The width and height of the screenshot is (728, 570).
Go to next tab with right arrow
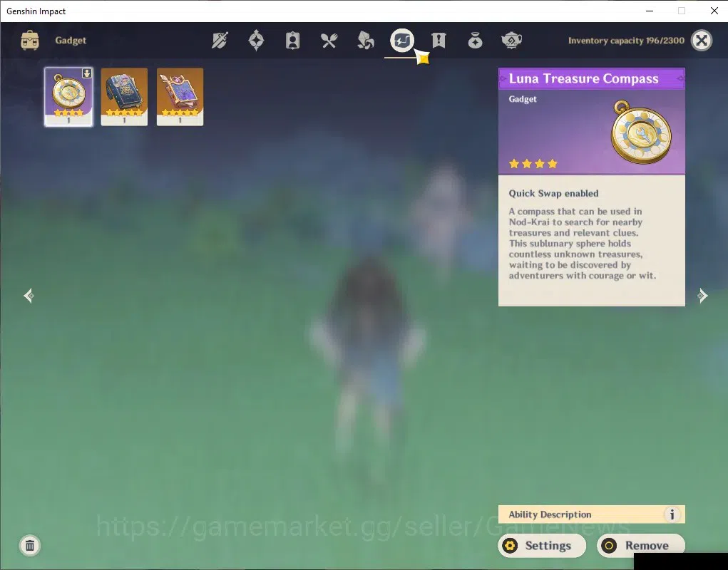coord(703,296)
